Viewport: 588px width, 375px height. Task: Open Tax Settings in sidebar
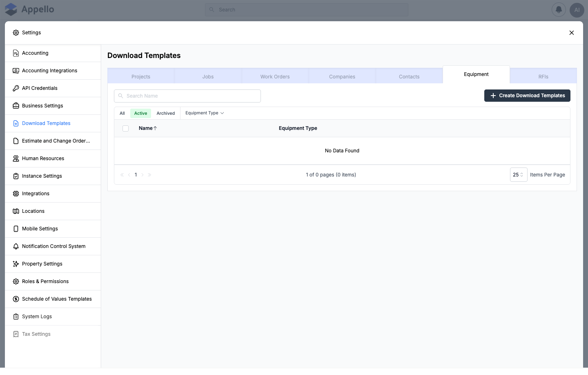point(53,334)
